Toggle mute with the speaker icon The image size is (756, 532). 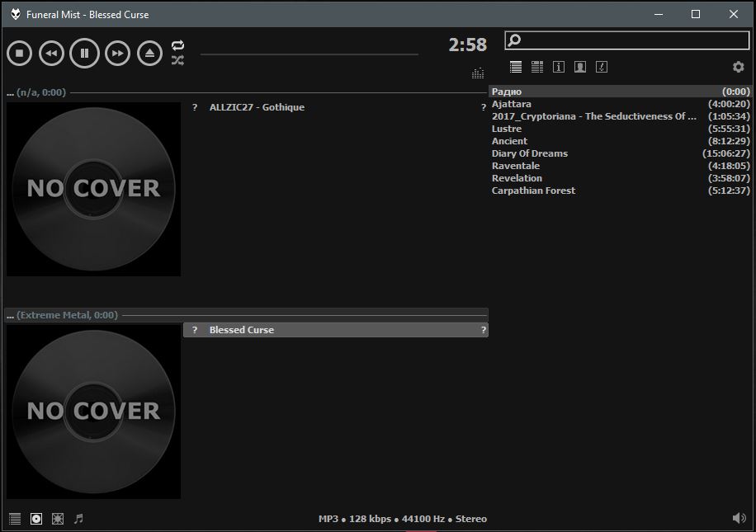coord(739,518)
